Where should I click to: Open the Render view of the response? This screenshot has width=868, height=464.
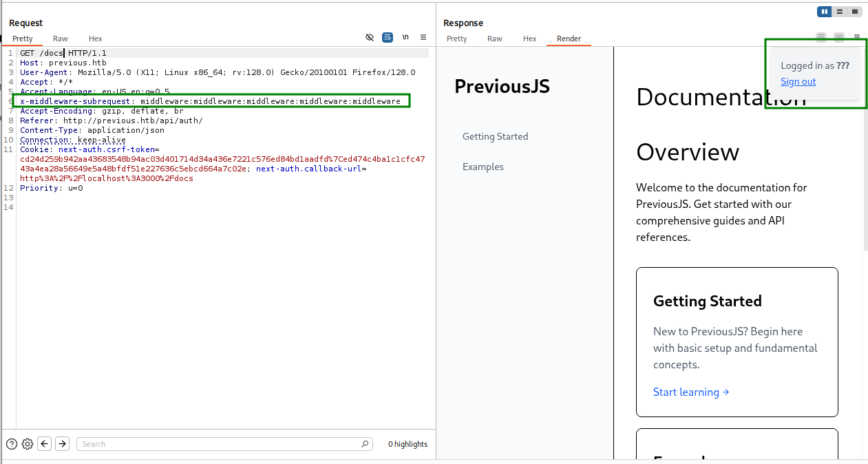tap(568, 39)
